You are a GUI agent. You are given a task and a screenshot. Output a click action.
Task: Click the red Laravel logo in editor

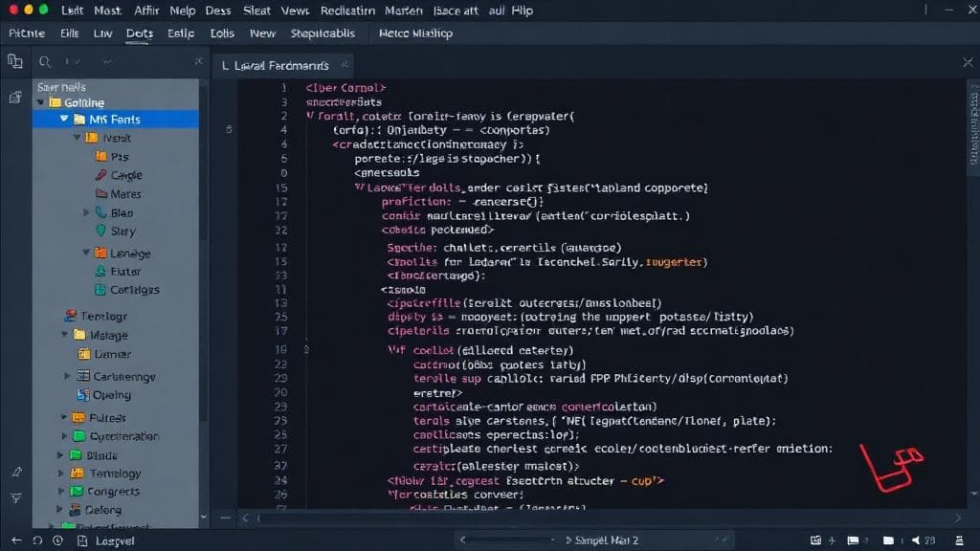(x=890, y=470)
